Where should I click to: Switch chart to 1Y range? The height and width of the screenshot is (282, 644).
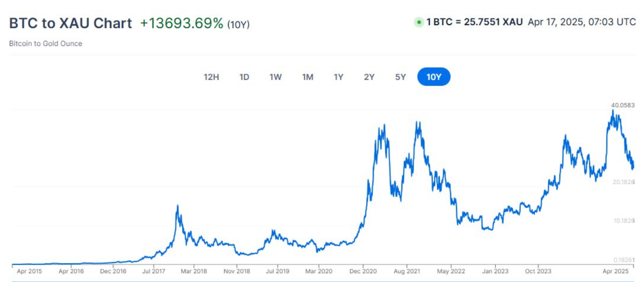[x=338, y=77]
